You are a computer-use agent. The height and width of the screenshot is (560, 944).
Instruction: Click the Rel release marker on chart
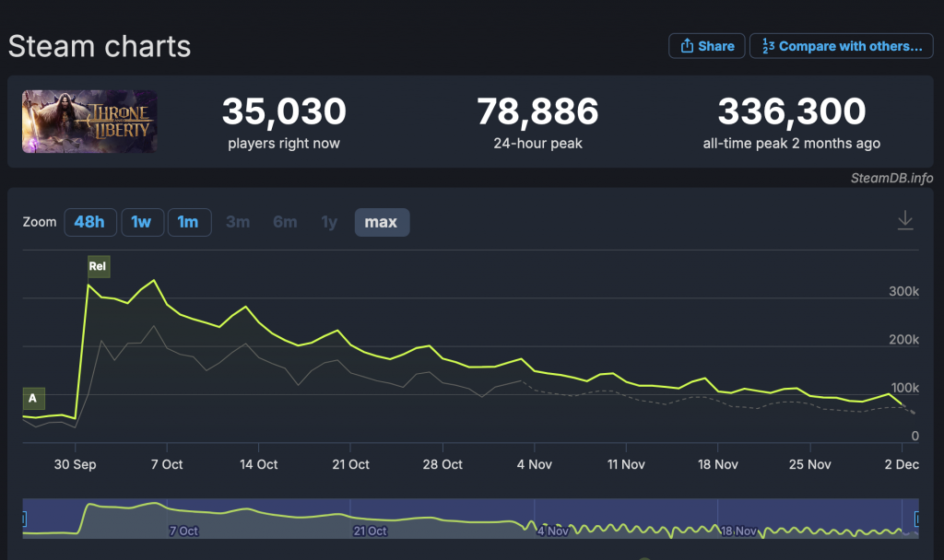click(98, 266)
